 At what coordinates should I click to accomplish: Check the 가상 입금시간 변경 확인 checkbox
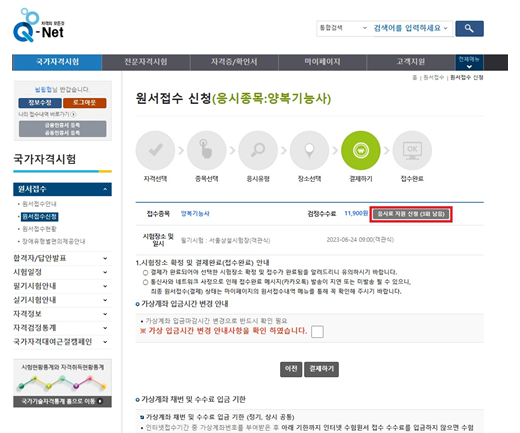(x=317, y=332)
